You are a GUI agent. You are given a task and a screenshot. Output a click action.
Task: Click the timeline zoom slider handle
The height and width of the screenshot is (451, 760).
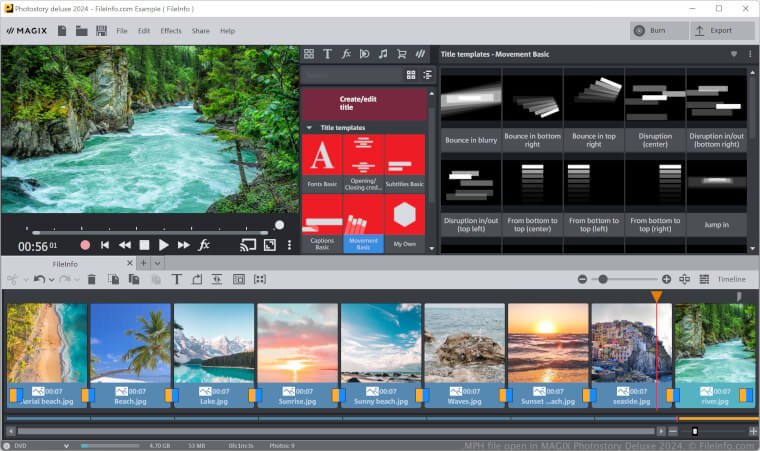[x=603, y=279]
